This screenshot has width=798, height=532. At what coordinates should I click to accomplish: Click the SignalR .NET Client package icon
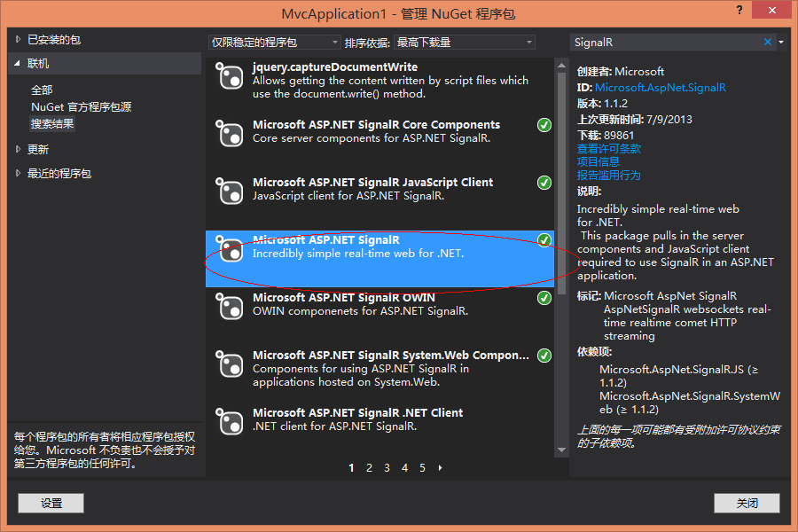[230, 421]
